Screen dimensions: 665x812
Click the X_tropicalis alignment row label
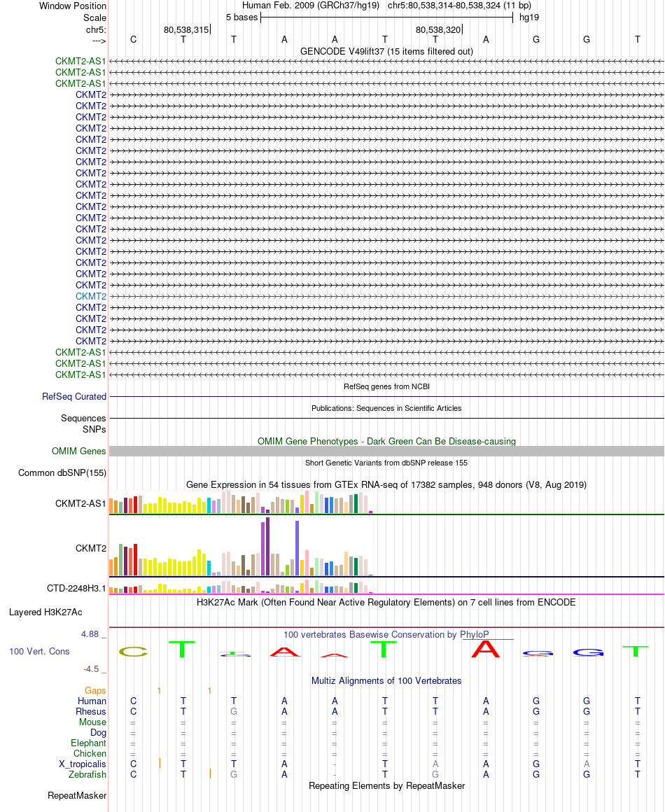[x=83, y=764]
